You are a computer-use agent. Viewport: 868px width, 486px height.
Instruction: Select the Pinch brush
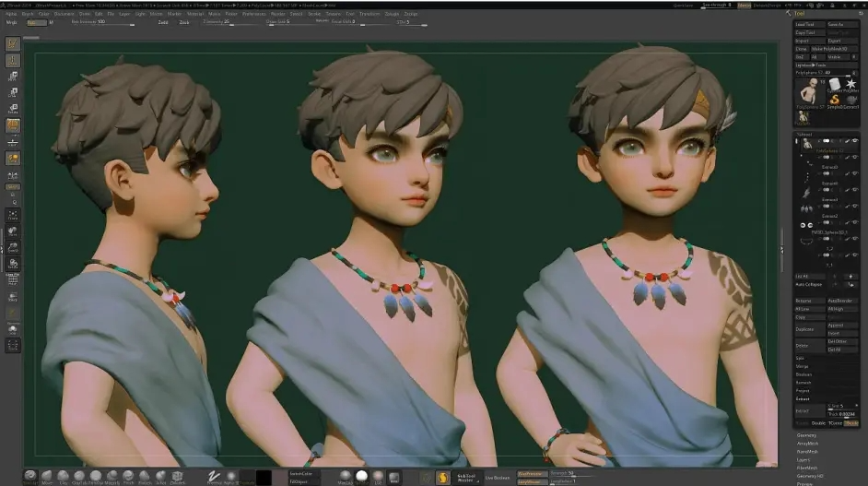[128, 476]
